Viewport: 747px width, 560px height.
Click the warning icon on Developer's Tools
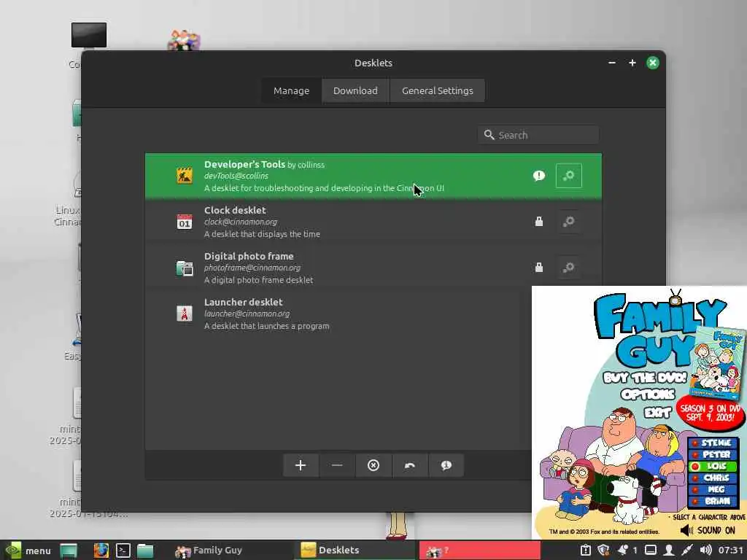539,176
